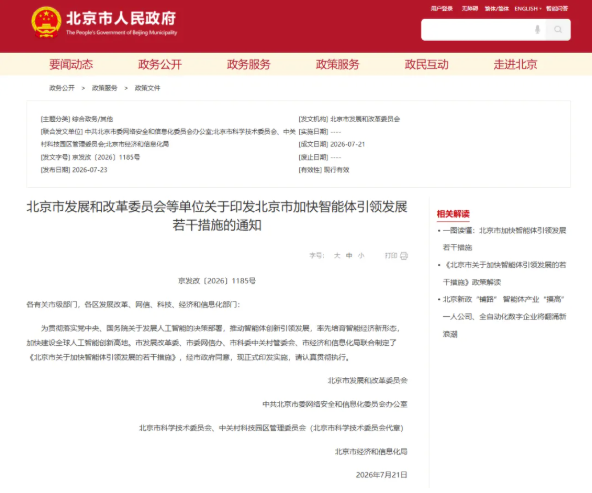Open the ENGLISH language dropdown
The height and width of the screenshot is (493, 592).
click(528, 8)
